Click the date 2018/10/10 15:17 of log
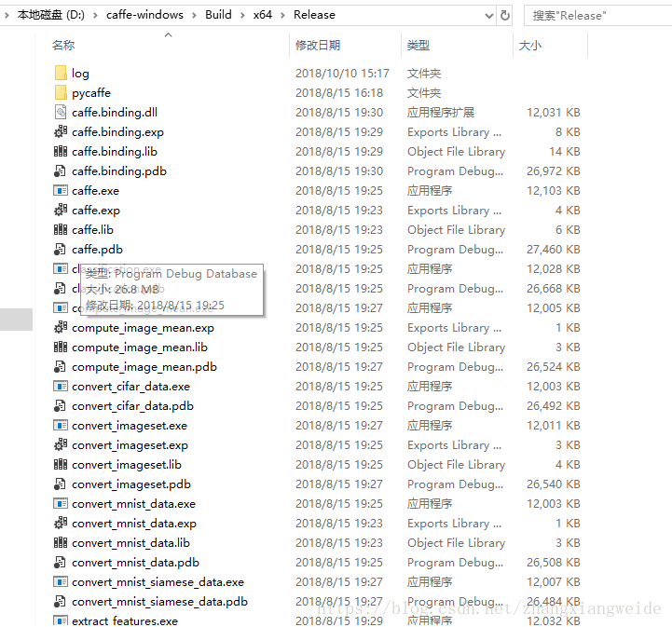This screenshot has width=672, height=627. tap(342, 74)
